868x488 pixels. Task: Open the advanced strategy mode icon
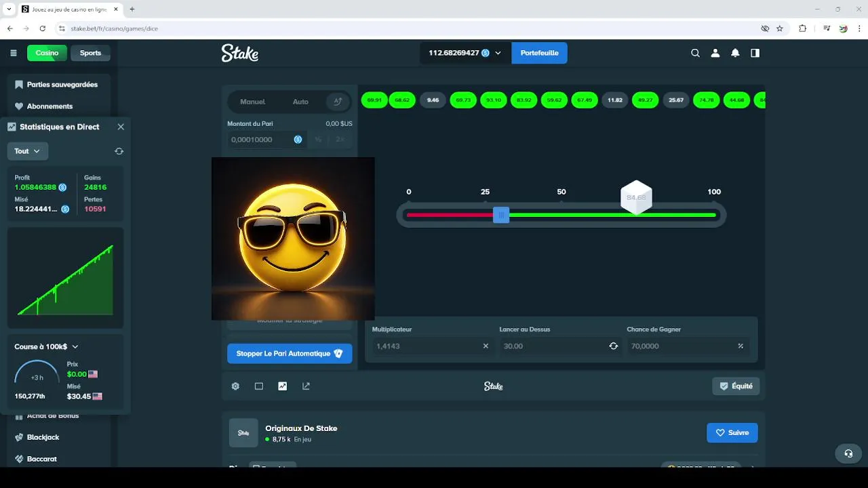point(338,102)
